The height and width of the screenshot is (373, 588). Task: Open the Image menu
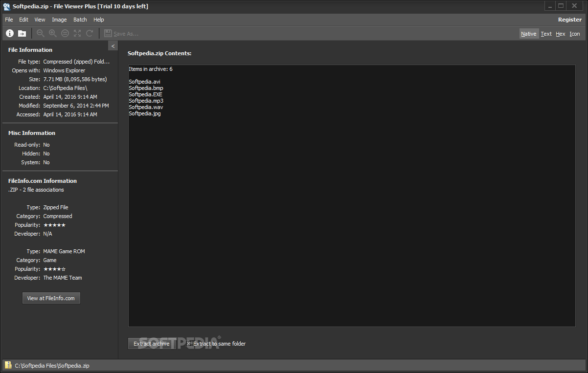click(59, 20)
